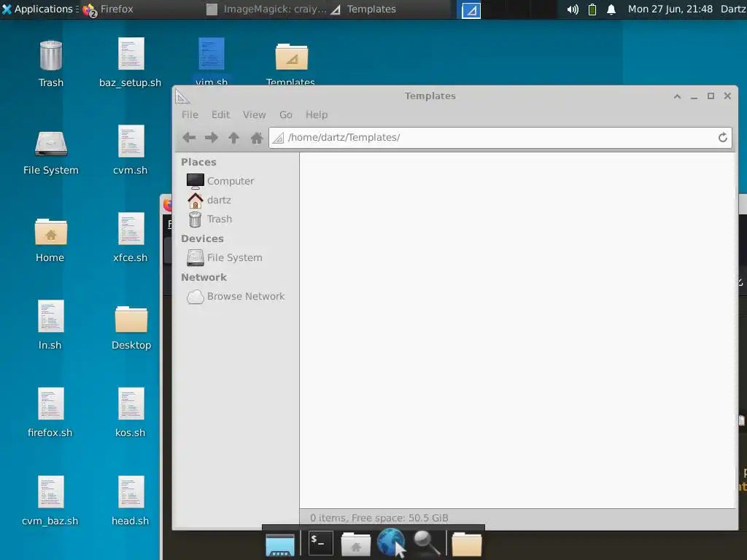Select the cvm_baz.sh desktop file
747x560 pixels.
(50, 502)
